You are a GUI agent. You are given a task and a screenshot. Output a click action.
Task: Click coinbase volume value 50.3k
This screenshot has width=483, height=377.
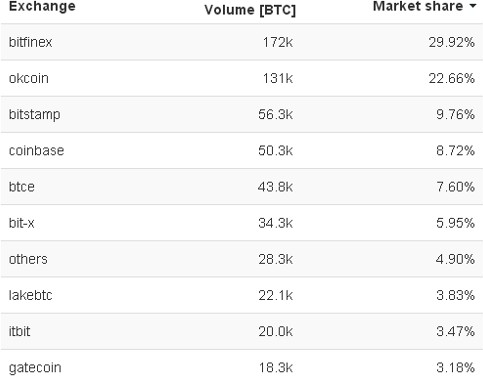click(275, 151)
